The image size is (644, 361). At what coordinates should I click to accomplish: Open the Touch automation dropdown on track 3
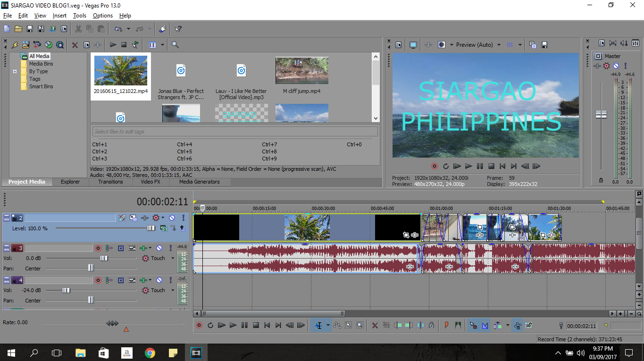pyautogui.click(x=173, y=258)
